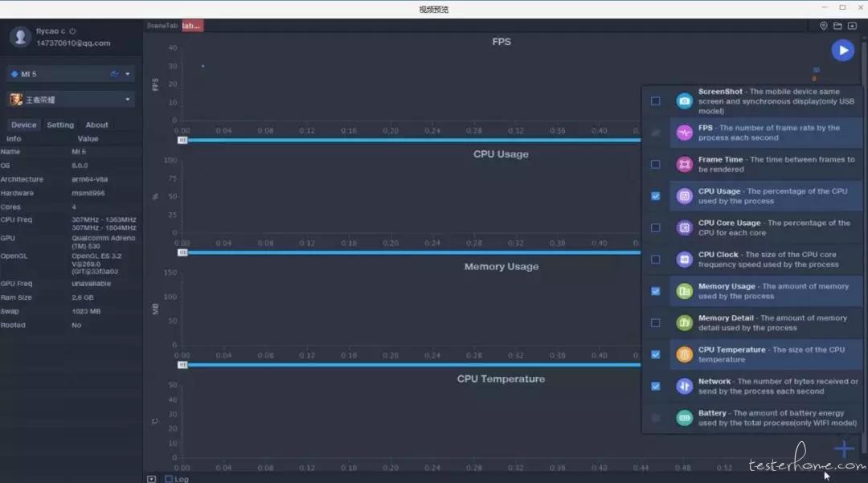The height and width of the screenshot is (483, 868).
Task: Click the arm64-v8a architecture value
Action: click(90, 179)
